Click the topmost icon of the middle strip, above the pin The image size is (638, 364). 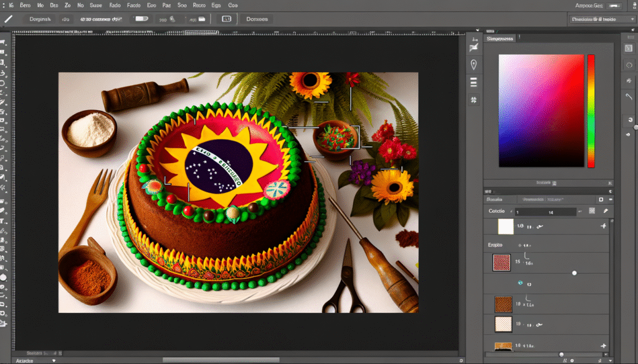tap(474, 45)
